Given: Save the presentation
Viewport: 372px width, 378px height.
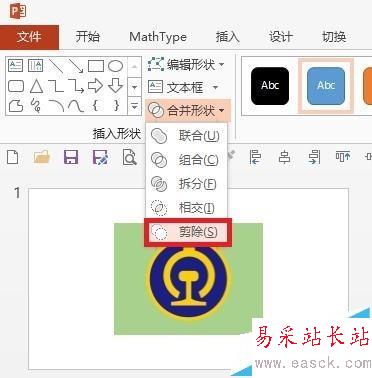Looking at the screenshot, I should [x=71, y=157].
